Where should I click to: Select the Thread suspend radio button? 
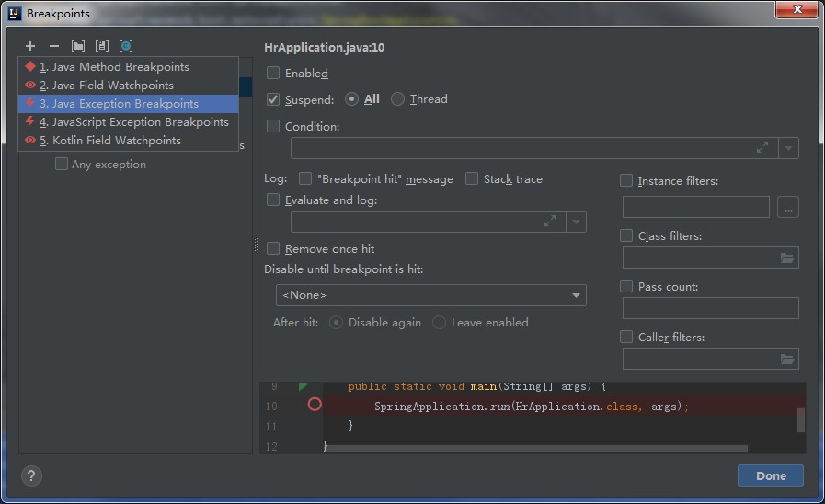397,99
